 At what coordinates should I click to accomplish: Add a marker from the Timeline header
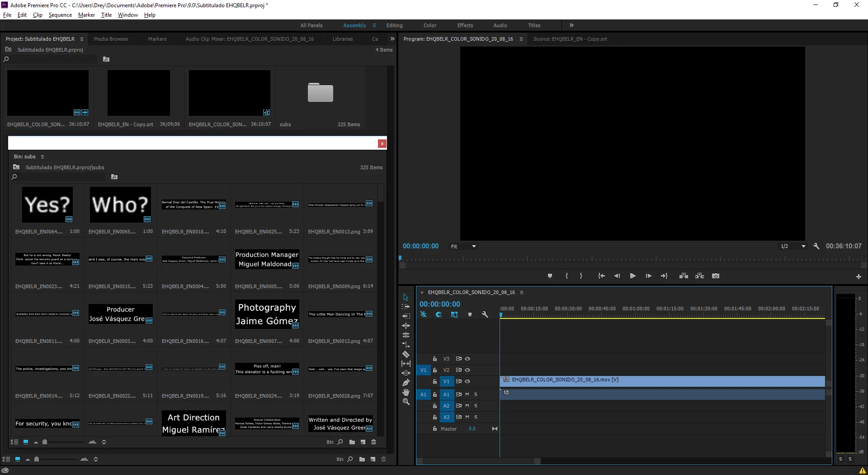[470, 314]
